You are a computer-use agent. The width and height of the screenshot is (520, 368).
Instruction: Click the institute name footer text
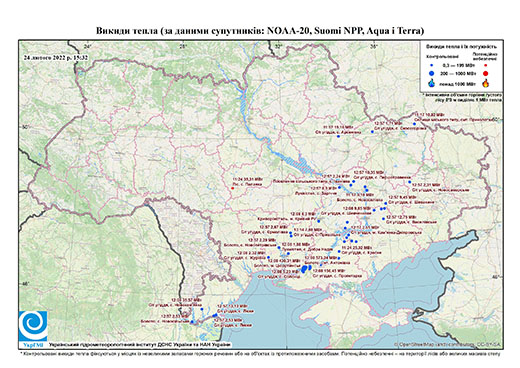tap(140, 345)
